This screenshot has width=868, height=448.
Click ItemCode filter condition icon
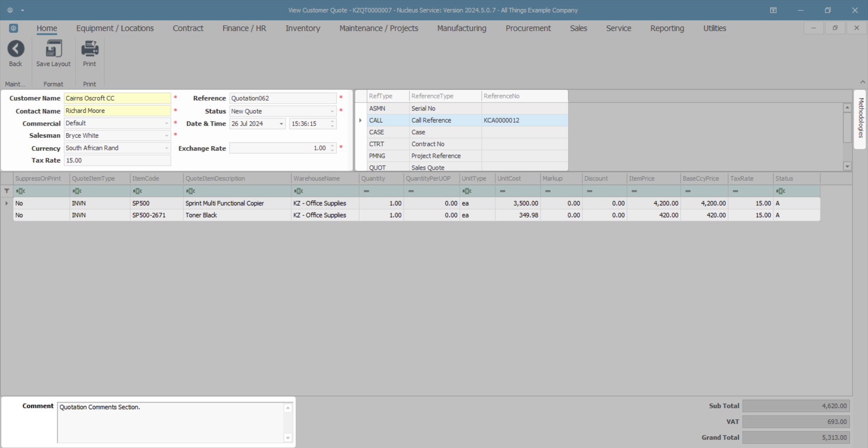(137, 191)
